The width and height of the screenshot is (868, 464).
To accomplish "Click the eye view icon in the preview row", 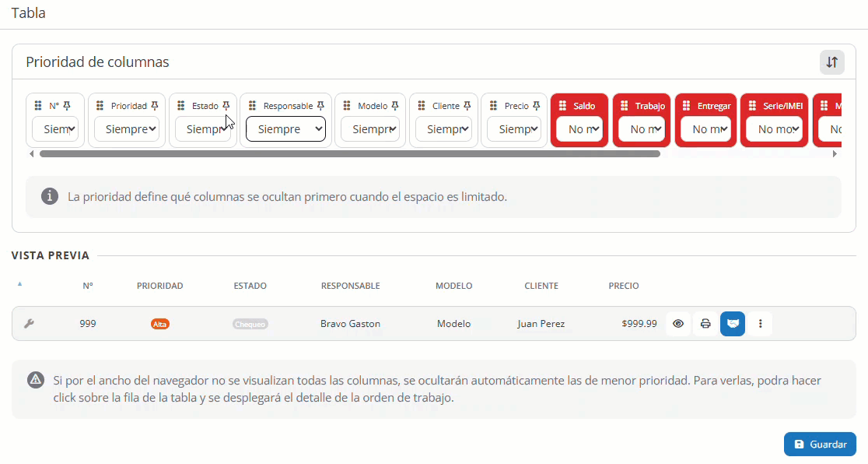I will click(678, 324).
